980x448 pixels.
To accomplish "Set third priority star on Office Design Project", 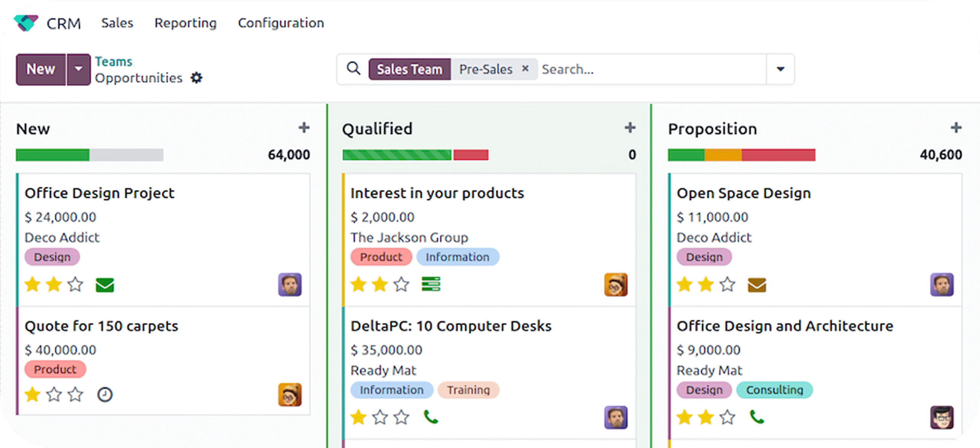I will click(x=75, y=284).
